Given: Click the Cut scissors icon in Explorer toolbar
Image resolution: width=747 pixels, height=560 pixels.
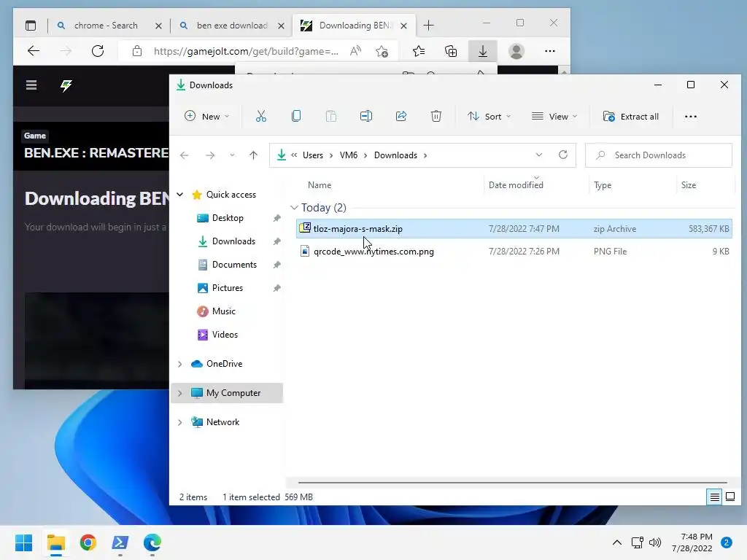Looking at the screenshot, I should pos(260,116).
